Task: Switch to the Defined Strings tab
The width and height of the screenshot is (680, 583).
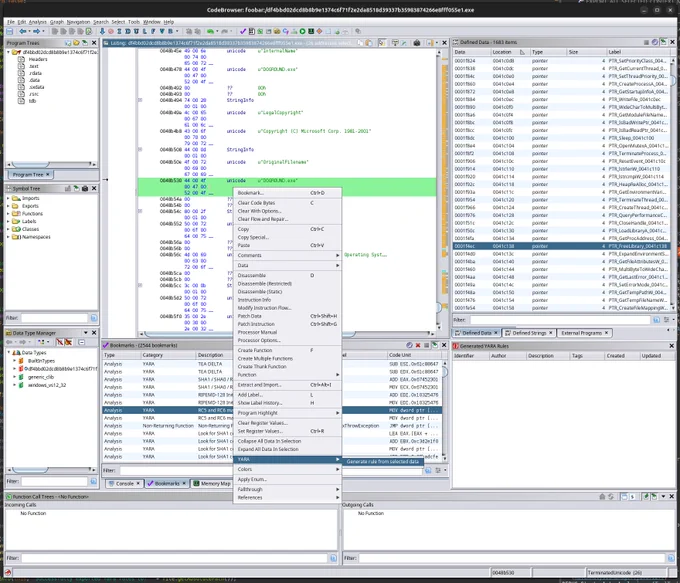Action: [x=529, y=333]
